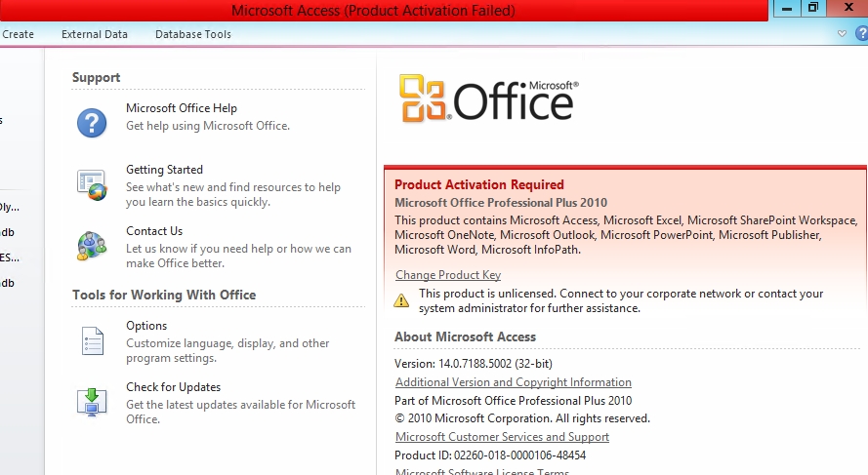The image size is (868, 475).
Task: Open Additional Version and Copyright Information link
Action: coord(514,382)
